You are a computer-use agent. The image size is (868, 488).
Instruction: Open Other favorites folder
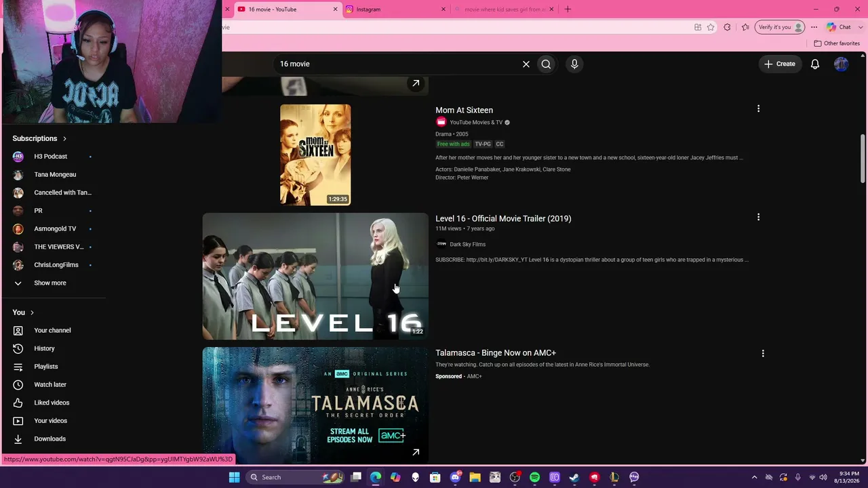pos(837,43)
